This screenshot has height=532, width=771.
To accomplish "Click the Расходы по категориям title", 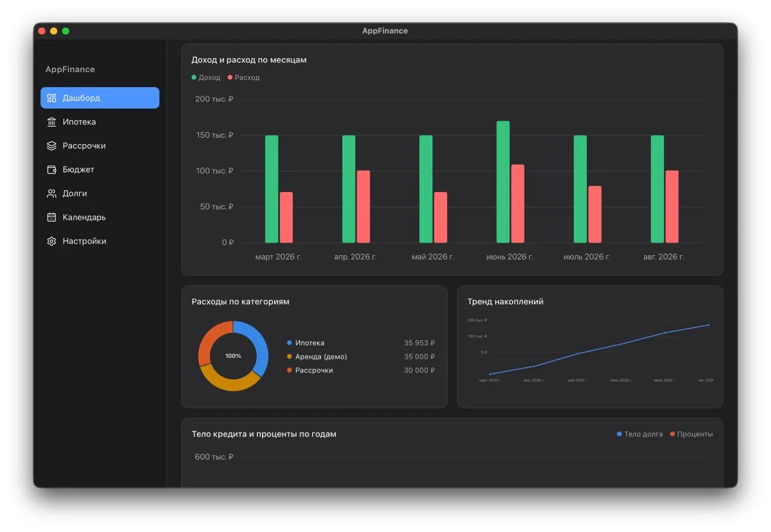I will click(x=240, y=302).
